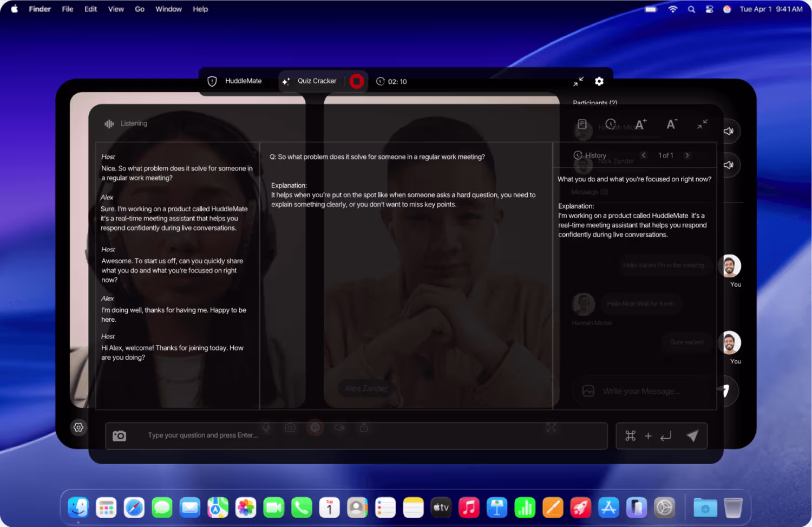Viewport: 812px width, 527px height.
Task: Toggle Nick Zander's speaker icon
Action: coord(729,165)
